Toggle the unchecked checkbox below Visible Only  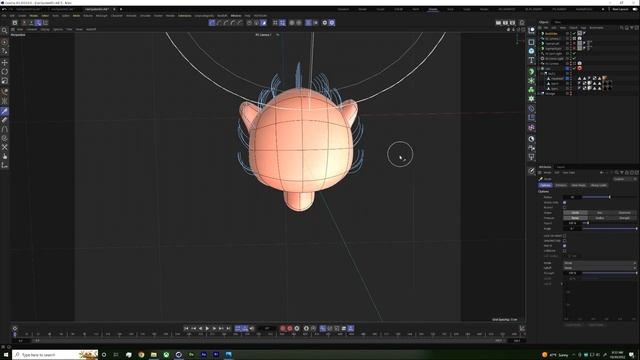(x=564, y=207)
